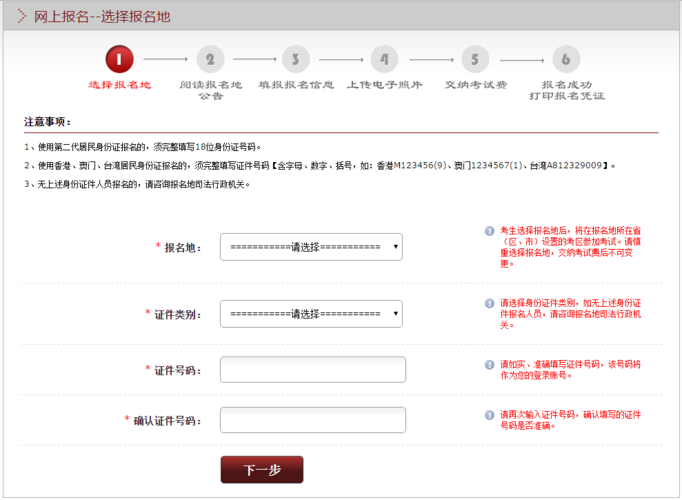Click the 注意事项 heading
Image resolution: width=682 pixels, height=500 pixels.
[47, 122]
